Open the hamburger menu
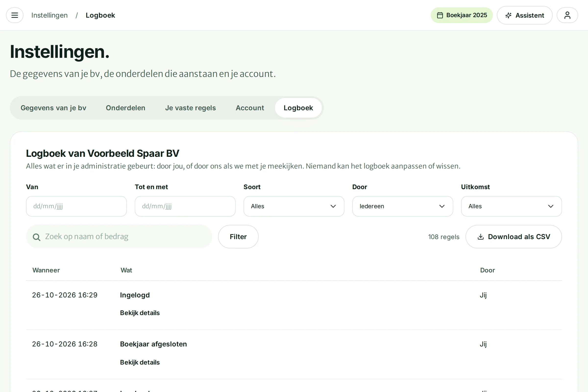This screenshot has width=588, height=392. (x=15, y=15)
